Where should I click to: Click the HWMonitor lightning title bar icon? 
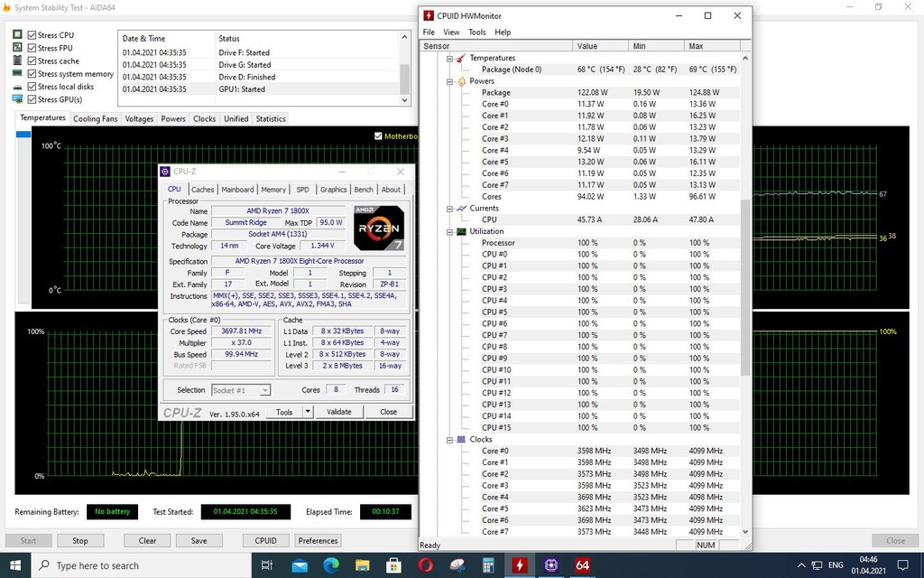pos(429,16)
